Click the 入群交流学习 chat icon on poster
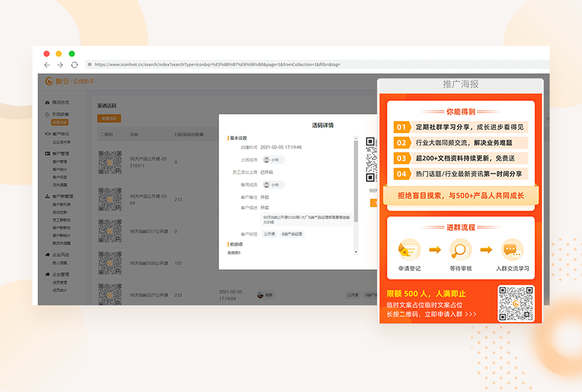 pyautogui.click(x=513, y=247)
